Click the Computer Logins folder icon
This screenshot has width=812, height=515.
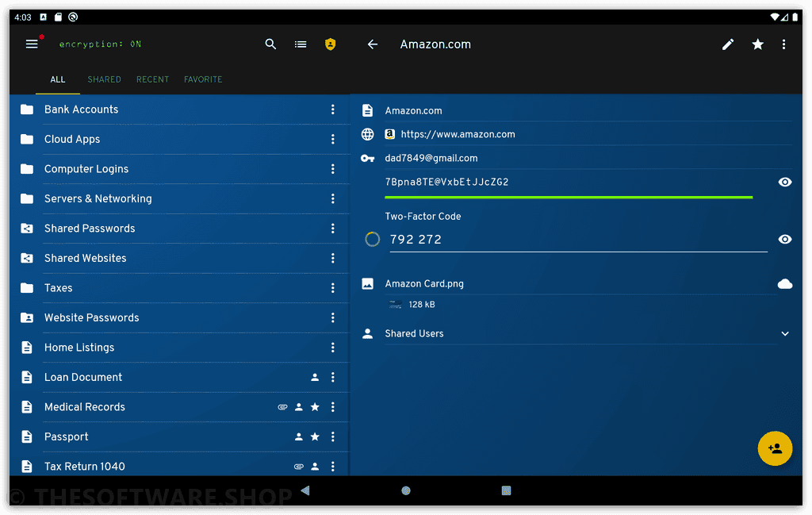27,169
